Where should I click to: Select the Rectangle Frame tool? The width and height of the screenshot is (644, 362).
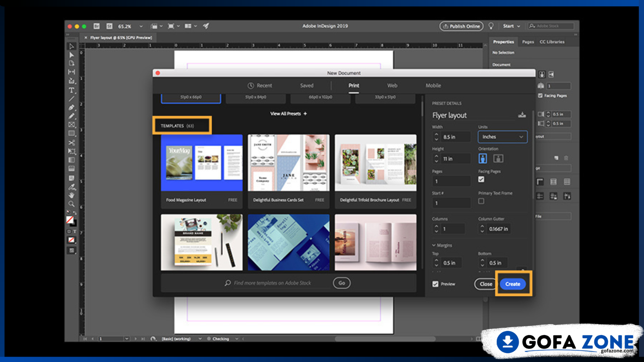(x=71, y=125)
